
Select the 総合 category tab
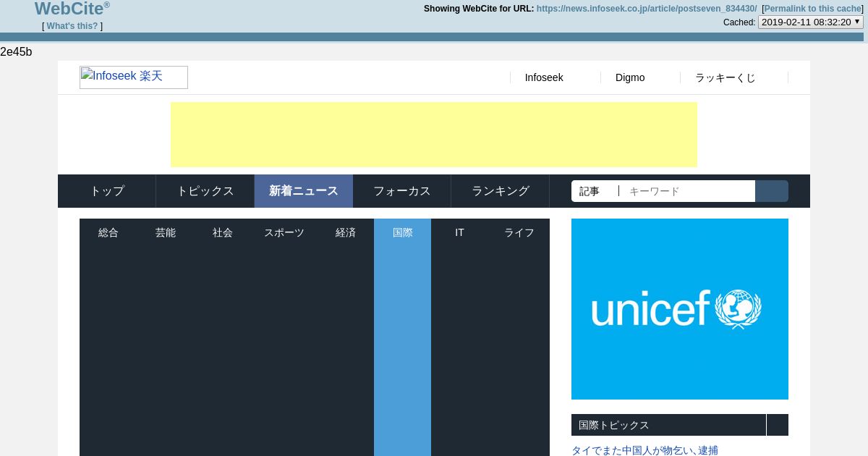point(108,232)
